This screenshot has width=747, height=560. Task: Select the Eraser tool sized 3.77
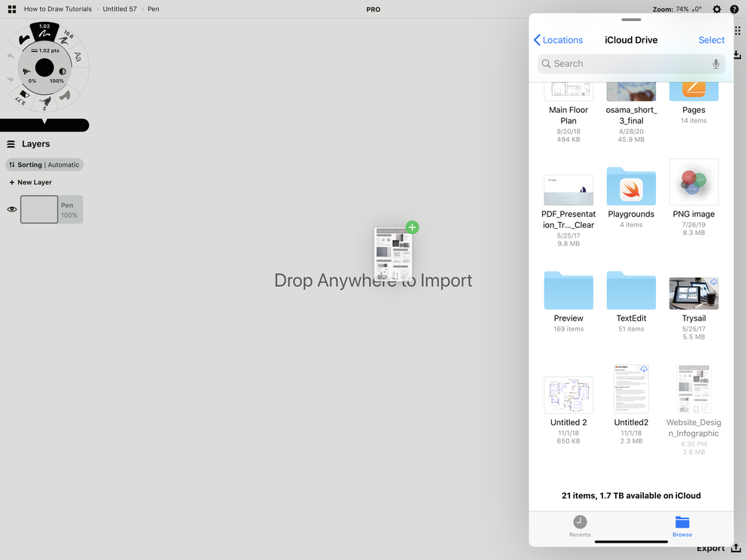pyautogui.click(x=23, y=96)
